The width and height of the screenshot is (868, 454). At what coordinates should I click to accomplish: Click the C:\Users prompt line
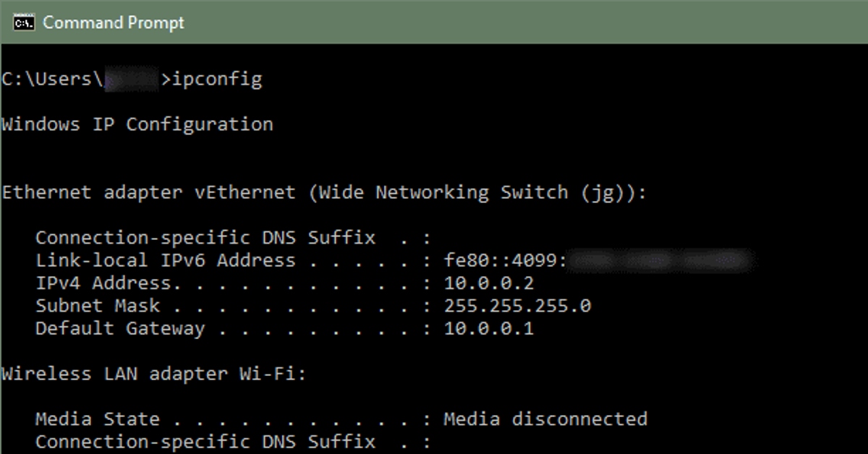[x=51, y=78]
